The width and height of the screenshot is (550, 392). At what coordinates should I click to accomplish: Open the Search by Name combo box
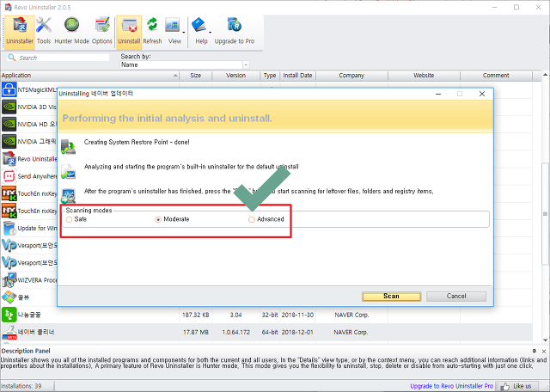185,65
